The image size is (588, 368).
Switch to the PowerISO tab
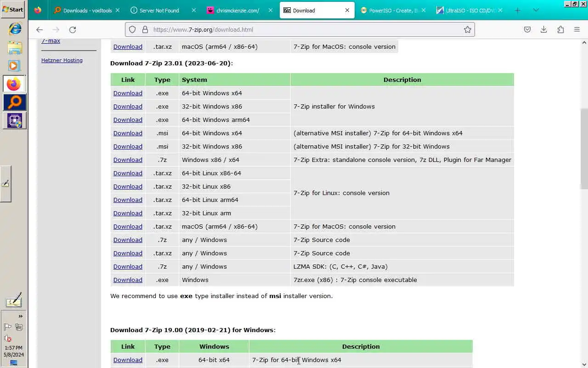pos(393,10)
